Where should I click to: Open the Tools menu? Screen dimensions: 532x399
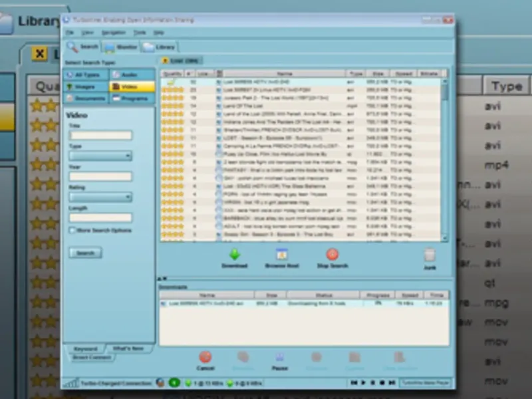coord(140,33)
